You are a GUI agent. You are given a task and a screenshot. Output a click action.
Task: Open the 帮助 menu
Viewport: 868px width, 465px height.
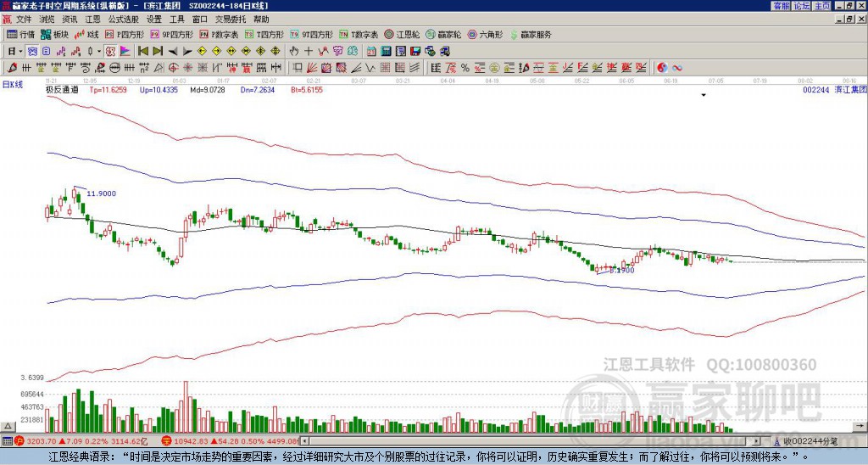coord(261,20)
